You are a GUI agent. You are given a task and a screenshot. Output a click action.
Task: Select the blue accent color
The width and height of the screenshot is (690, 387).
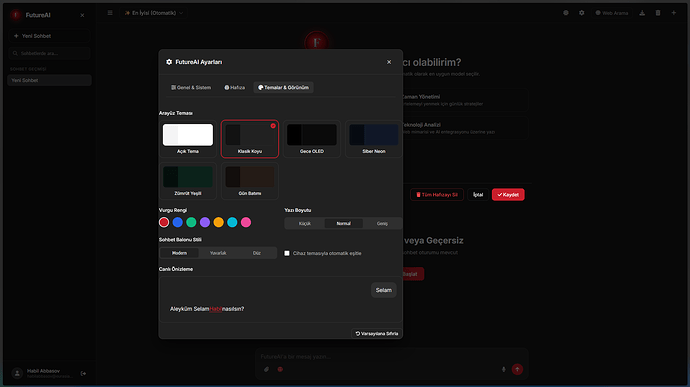point(178,222)
